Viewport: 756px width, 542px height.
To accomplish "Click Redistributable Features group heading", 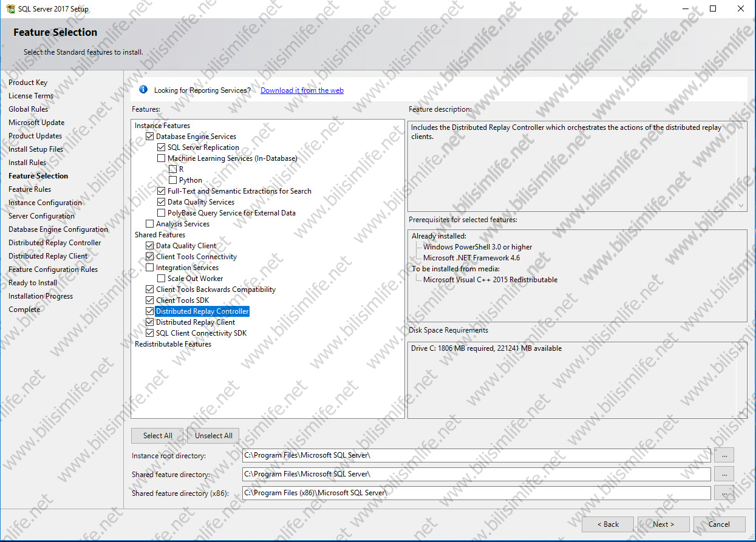I will [173, 344].
